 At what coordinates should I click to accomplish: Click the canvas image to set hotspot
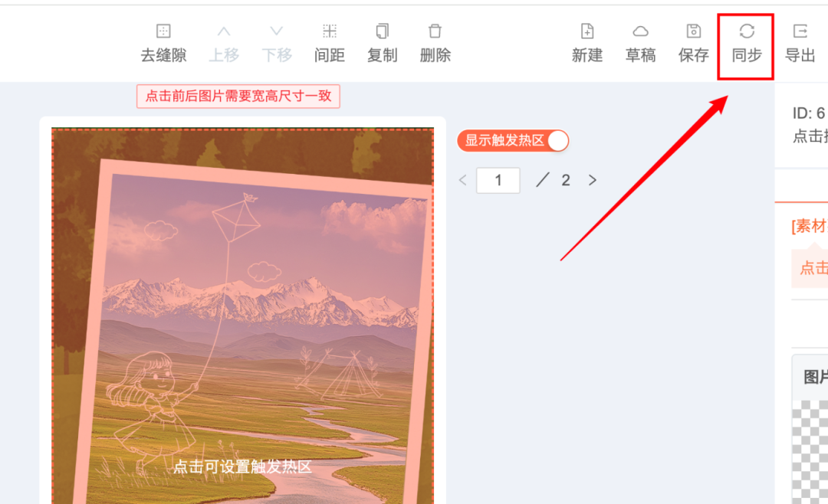[242, 316]
